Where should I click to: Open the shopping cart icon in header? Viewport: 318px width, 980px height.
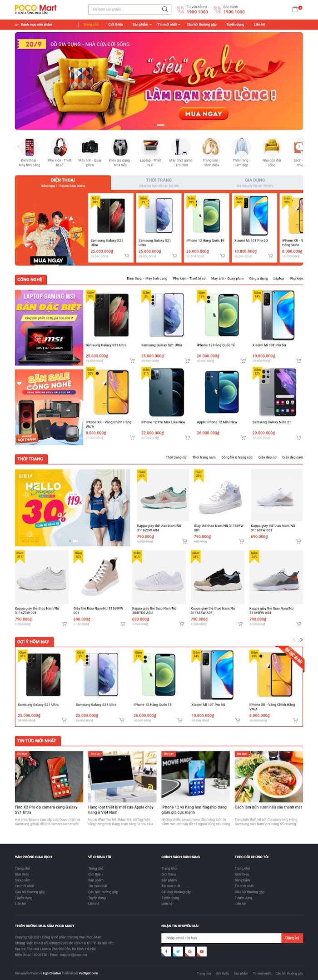click(x=295, y=9)
